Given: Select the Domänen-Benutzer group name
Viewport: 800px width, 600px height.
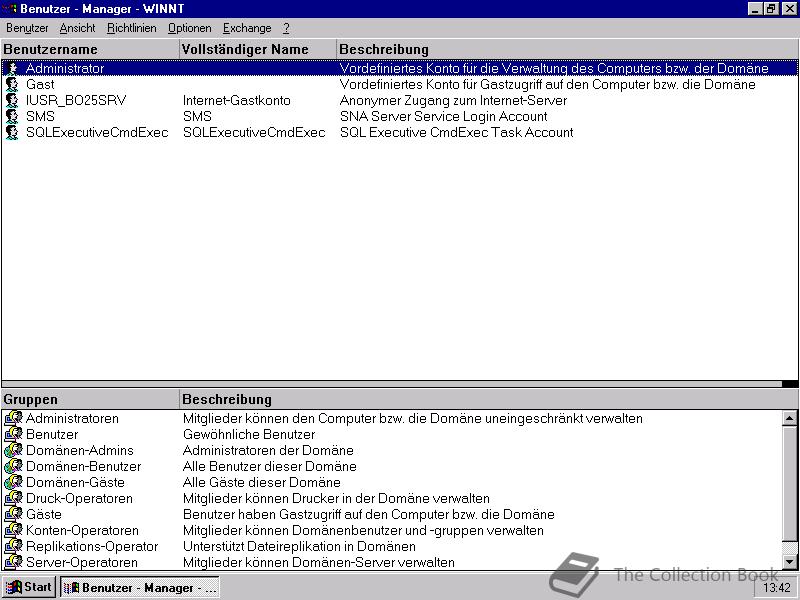Looking at the screenshot, I should [83, 466].
